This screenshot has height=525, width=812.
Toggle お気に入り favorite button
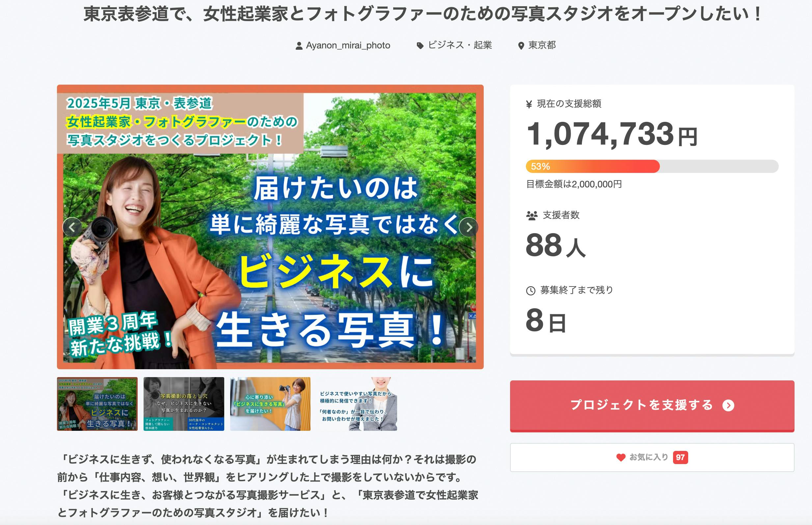pyautogui.click(x=652, y=457)
